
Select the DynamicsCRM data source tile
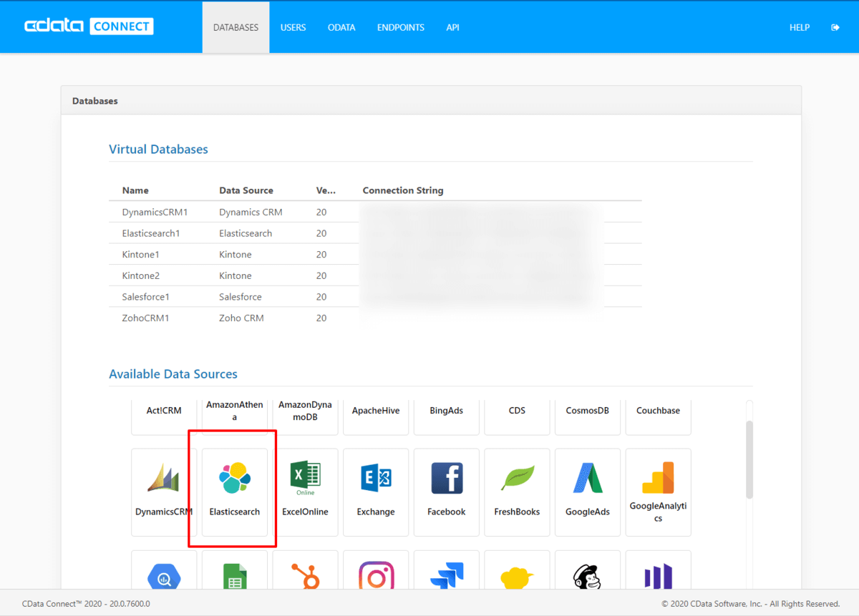pyautogui.click(x=164, y=492)
